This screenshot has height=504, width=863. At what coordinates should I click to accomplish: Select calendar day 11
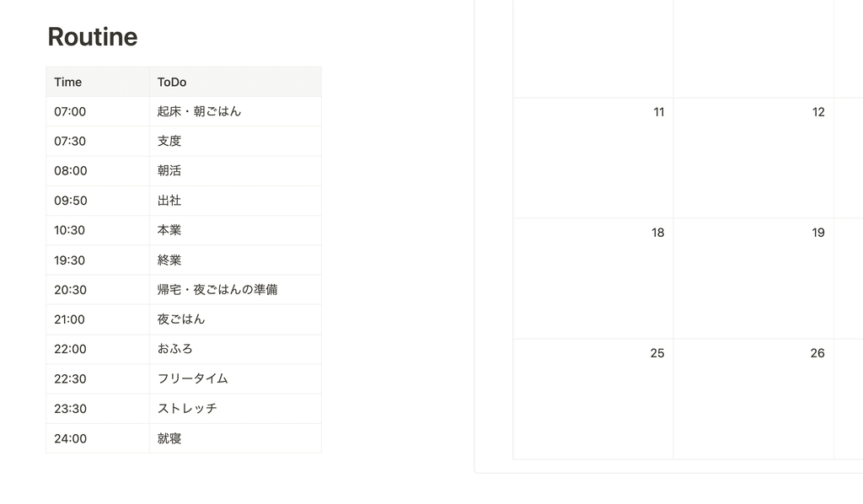(x=592, y=158)
